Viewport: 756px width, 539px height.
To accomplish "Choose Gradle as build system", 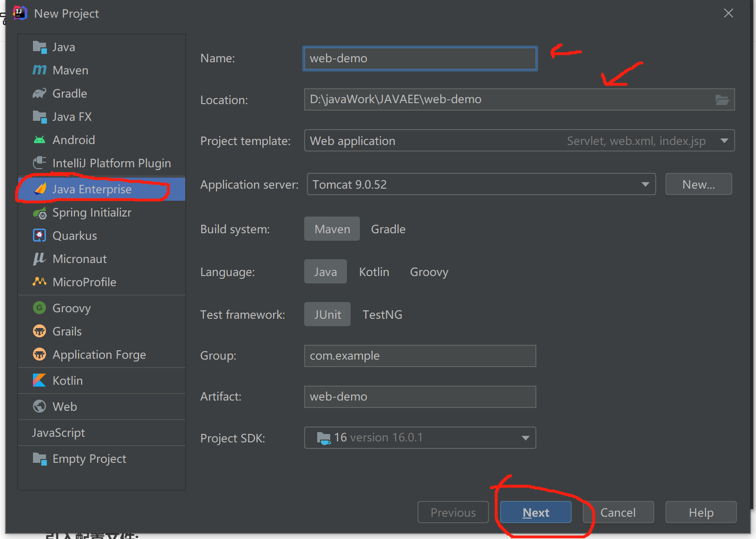I will pyautogui.click(x=388, y=229).
